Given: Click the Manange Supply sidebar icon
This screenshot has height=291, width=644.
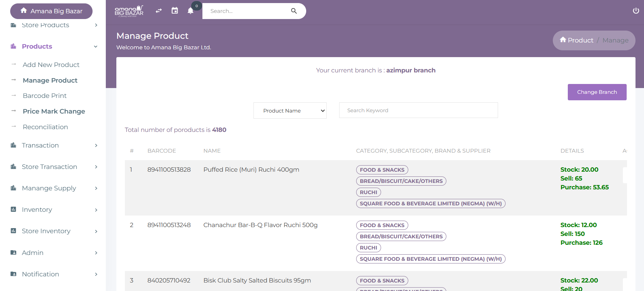Looking at the screenshot, I should tap(13, 188).
